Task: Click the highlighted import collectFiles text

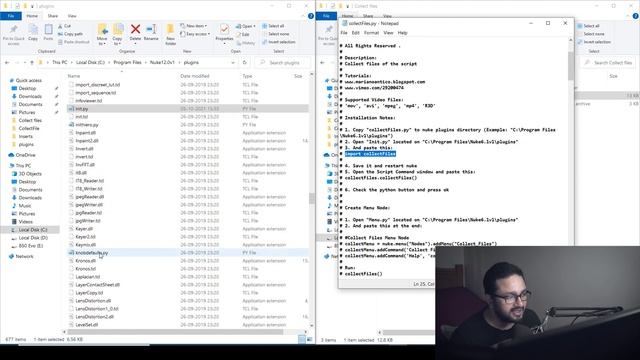Action: pyautogui.click(x=370, y=154)
